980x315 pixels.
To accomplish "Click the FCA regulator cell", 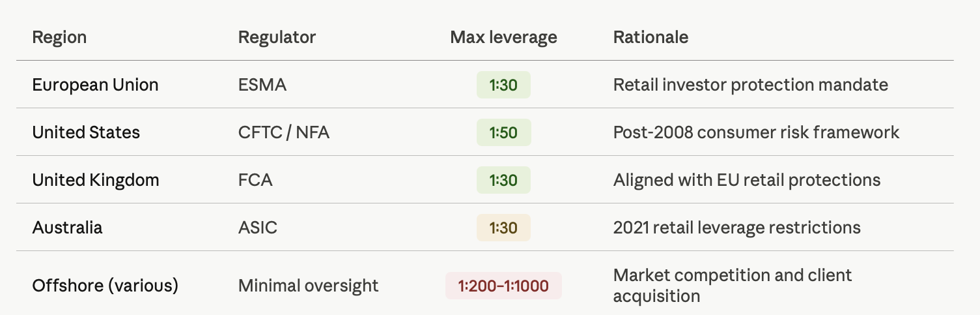I will point(255,180).
